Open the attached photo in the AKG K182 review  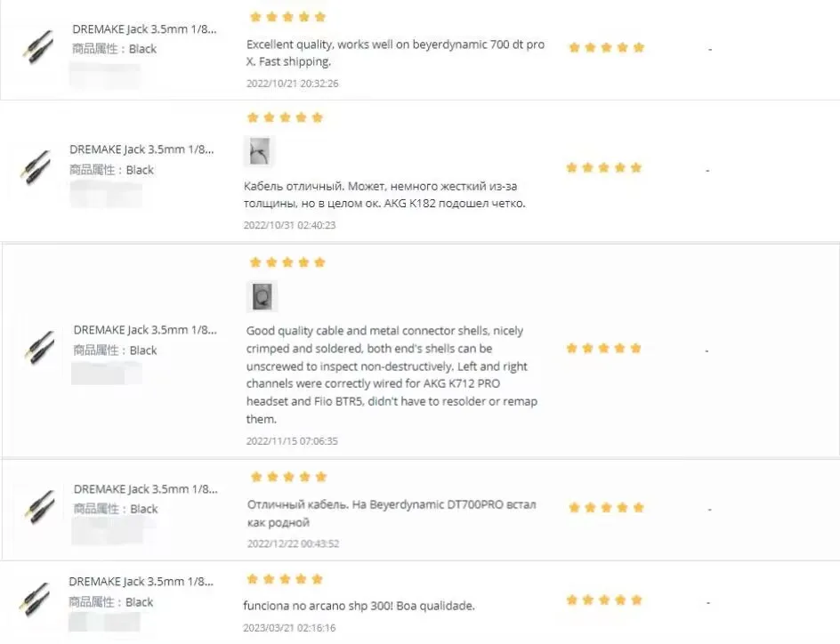[x=258, y=152]
